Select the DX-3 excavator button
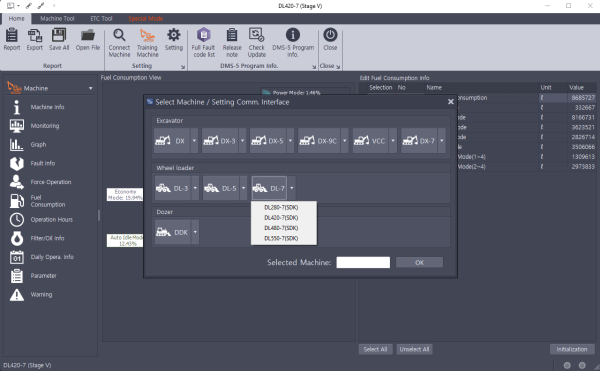Viewport: 600px width, 371px height. coord(220,141)
